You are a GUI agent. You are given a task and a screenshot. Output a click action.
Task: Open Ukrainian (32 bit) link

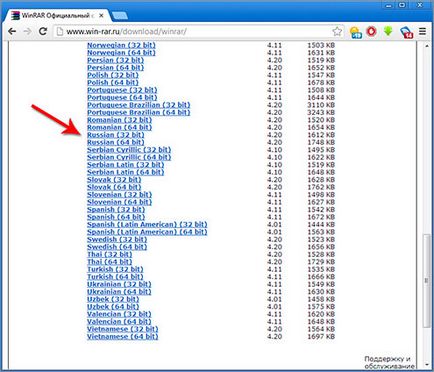[x=119, y=284]
